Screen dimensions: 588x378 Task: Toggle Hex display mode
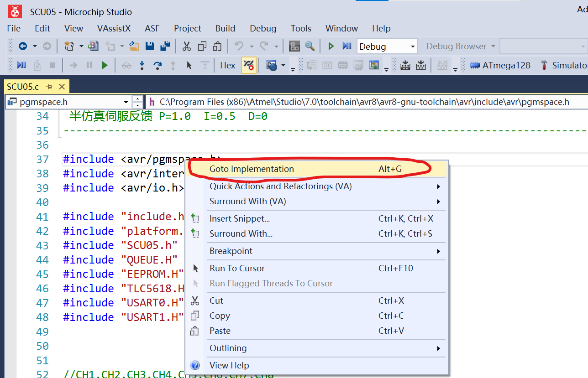pyautogui.click(x=227, y=65)
